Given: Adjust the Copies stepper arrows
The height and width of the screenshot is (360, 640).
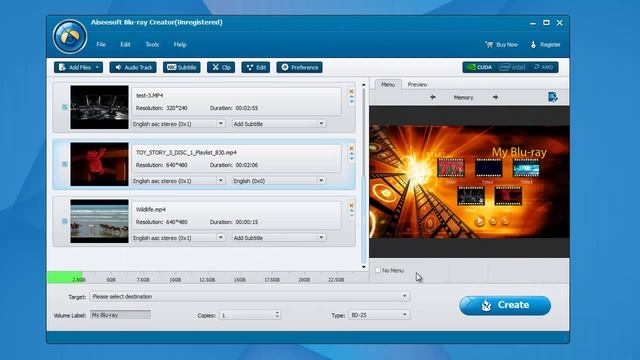Looking at the screenshot, I should coord(277,315).
